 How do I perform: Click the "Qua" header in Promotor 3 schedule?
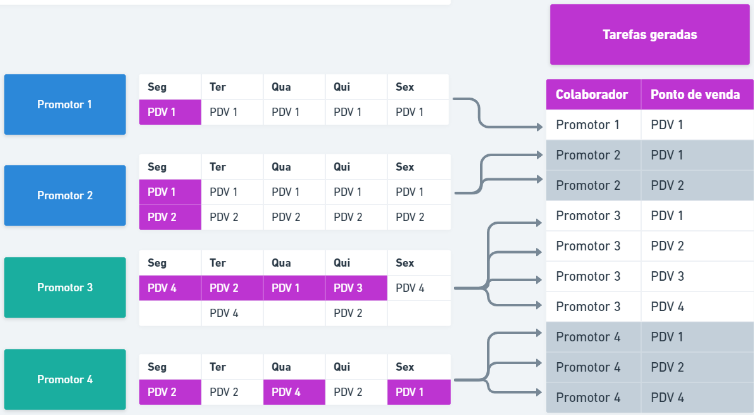[x=293, y=263]
